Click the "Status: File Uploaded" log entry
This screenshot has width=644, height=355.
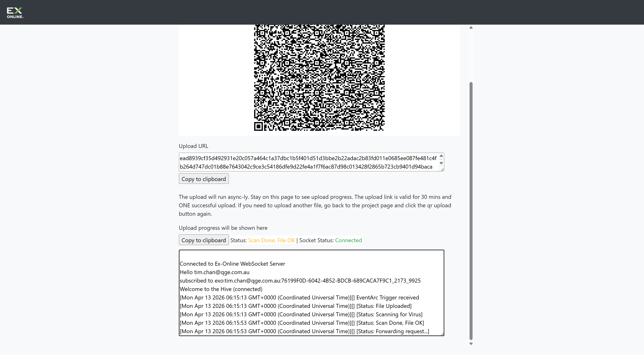click(296, 306)
